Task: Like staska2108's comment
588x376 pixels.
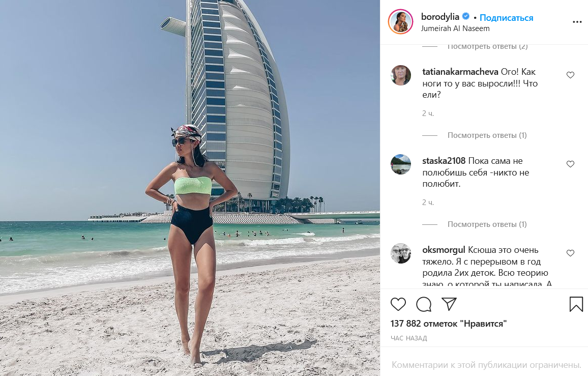Action: (x=570, y=164)
